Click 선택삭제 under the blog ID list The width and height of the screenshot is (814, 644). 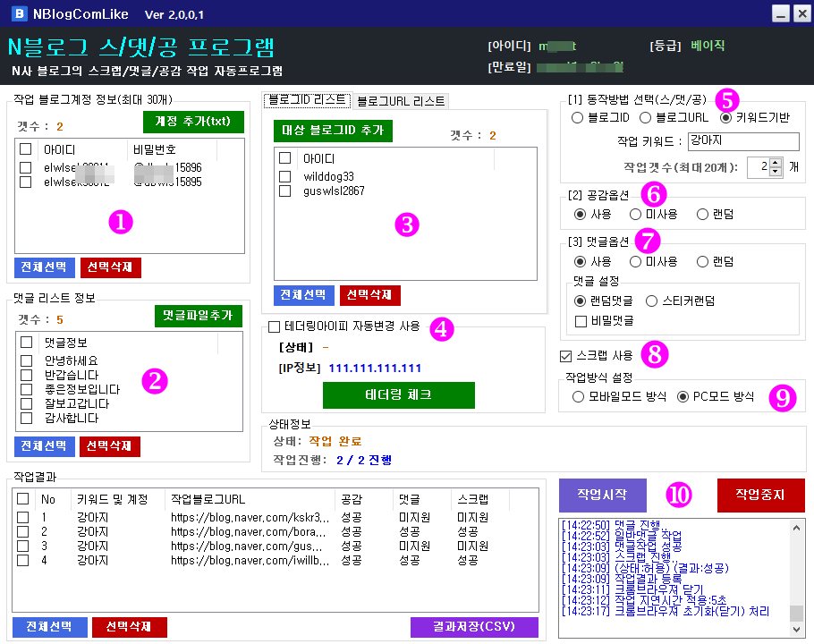coord(369,295)
